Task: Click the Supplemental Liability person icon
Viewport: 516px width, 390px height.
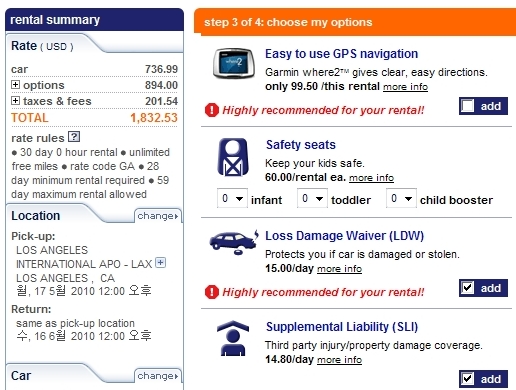Action: (233, 338)
